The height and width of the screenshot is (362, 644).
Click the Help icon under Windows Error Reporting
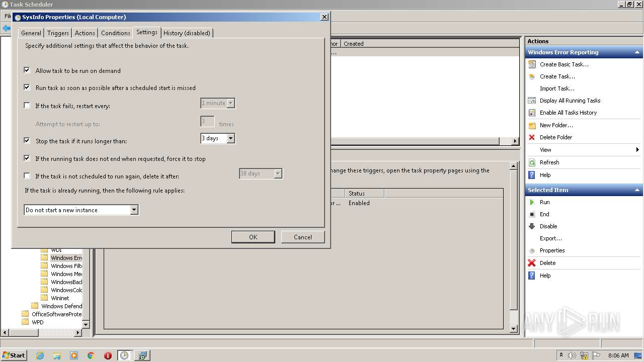(x=532, y=175)
